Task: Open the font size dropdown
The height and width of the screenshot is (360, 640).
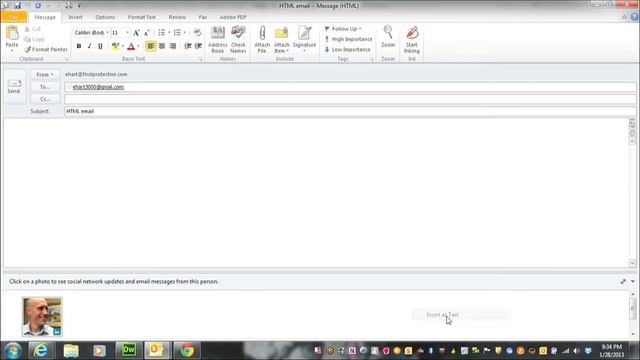Action: click(127, 33)
